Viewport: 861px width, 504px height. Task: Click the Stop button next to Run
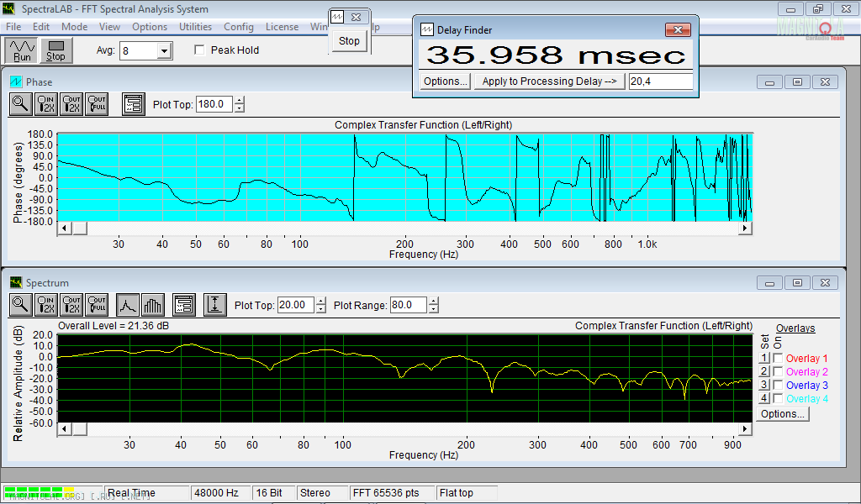[x=55, y=50]
